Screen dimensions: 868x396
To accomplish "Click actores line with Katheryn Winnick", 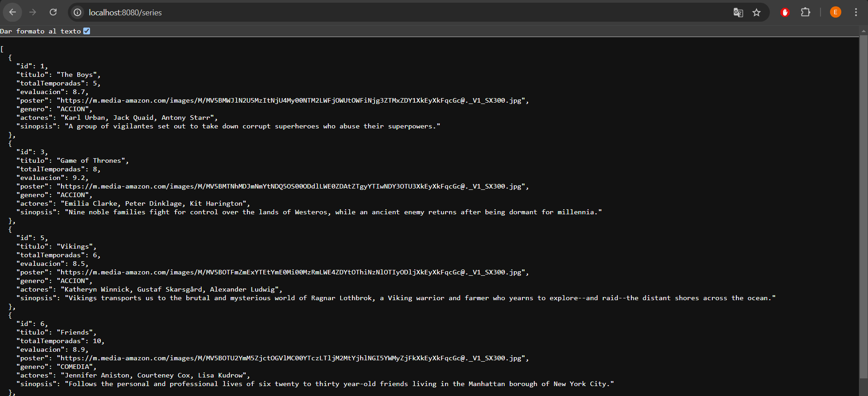I will pyautogui.click(x=150, y=289).
